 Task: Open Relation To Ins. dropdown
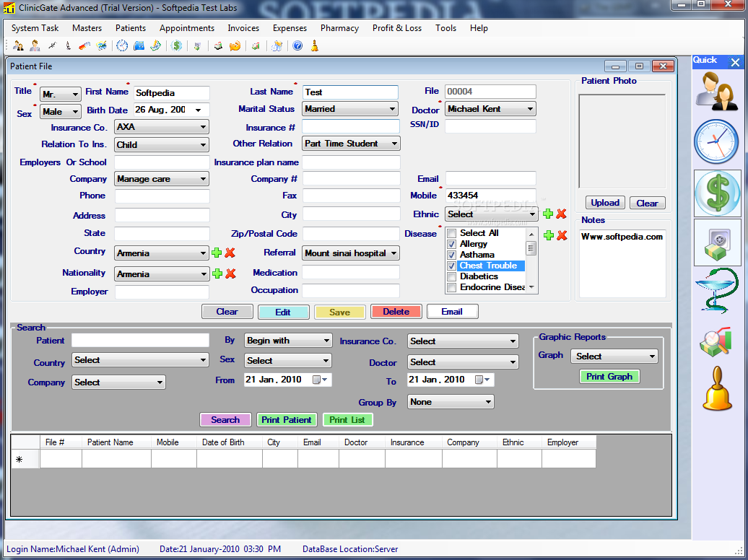[x=162, y=144]
